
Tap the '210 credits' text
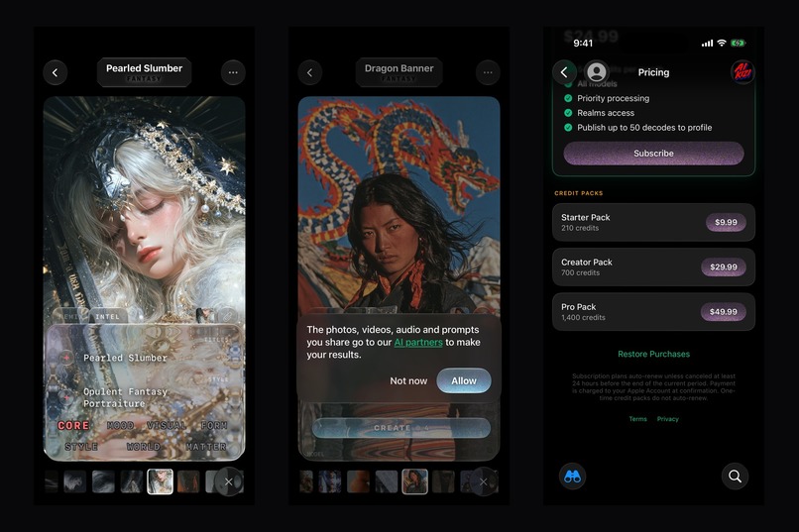click(580, 228)
